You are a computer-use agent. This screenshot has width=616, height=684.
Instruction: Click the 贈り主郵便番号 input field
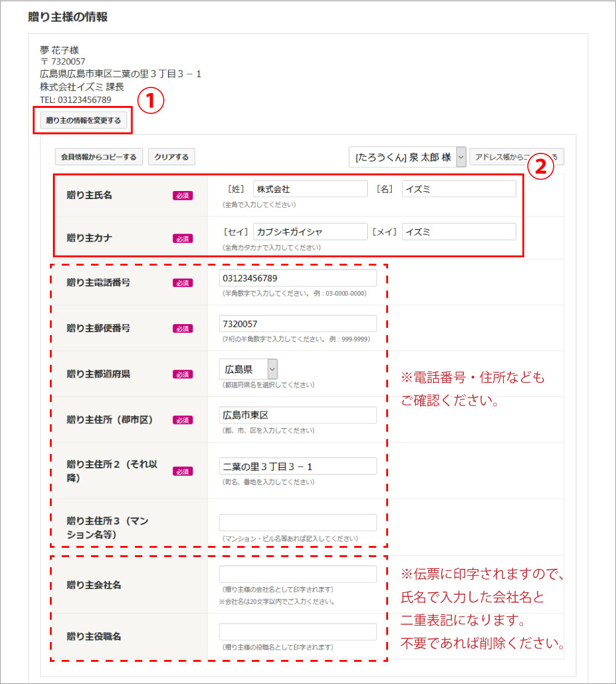pyautogui.click(x=298, y=324)
